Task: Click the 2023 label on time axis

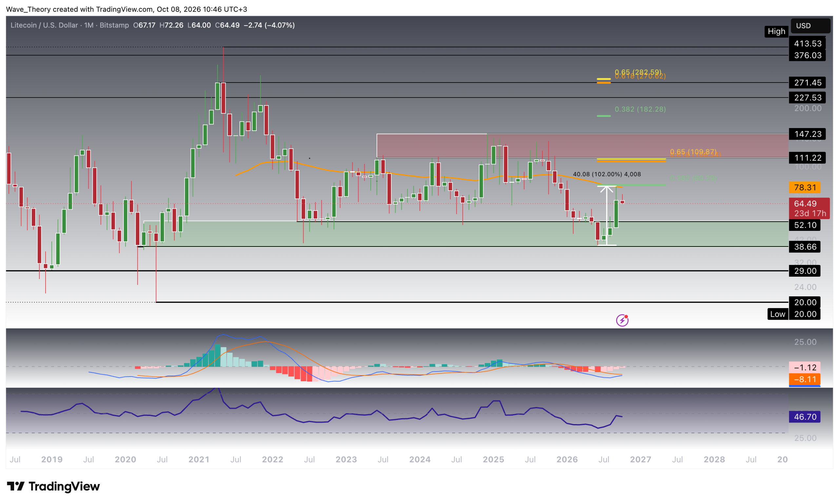Action: [346, 459]
